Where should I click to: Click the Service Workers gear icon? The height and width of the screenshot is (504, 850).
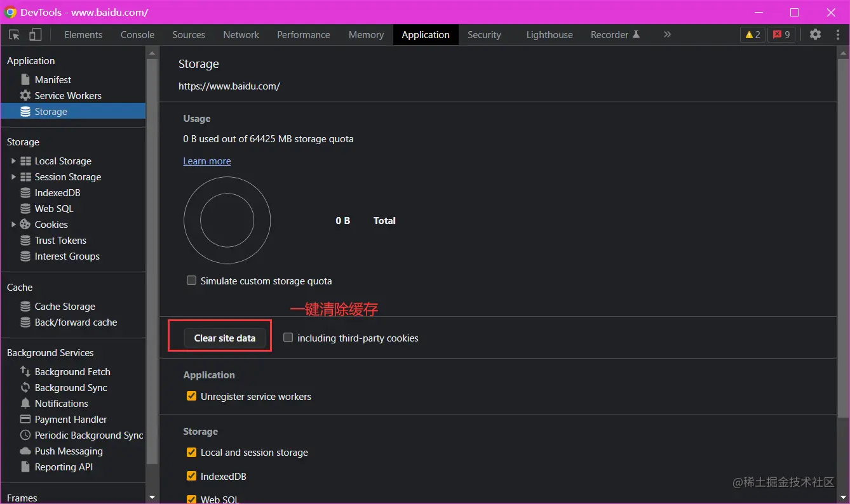click(25, 96)
